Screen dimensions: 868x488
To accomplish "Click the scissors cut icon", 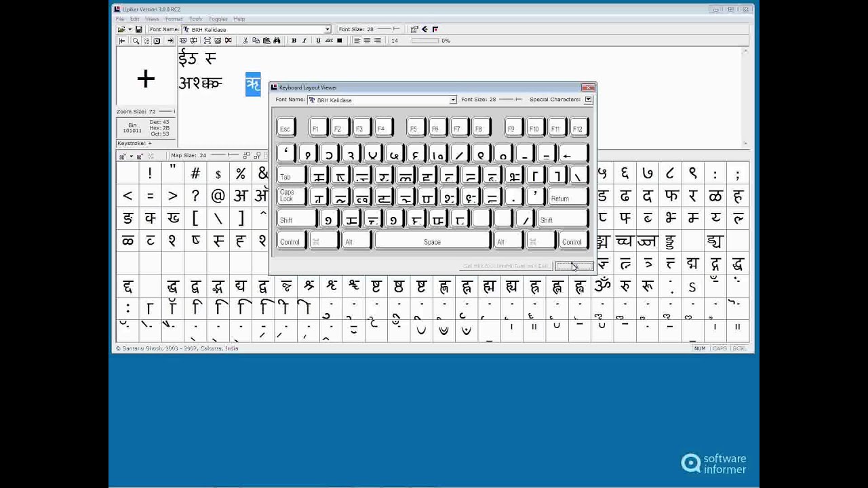I will (245, 41).
